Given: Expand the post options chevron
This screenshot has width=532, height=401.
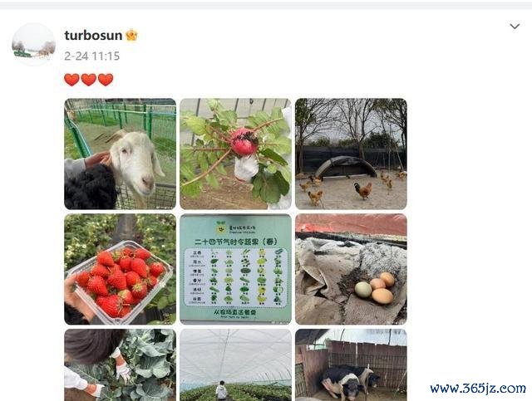Looking at the screenshot, I should [515, 26].
